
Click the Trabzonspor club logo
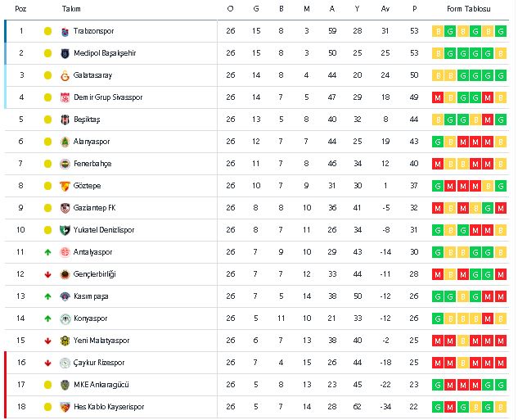65,31
